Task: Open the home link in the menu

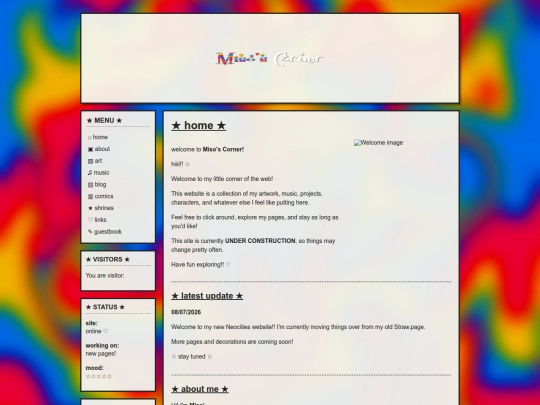Action: point(97,137)
